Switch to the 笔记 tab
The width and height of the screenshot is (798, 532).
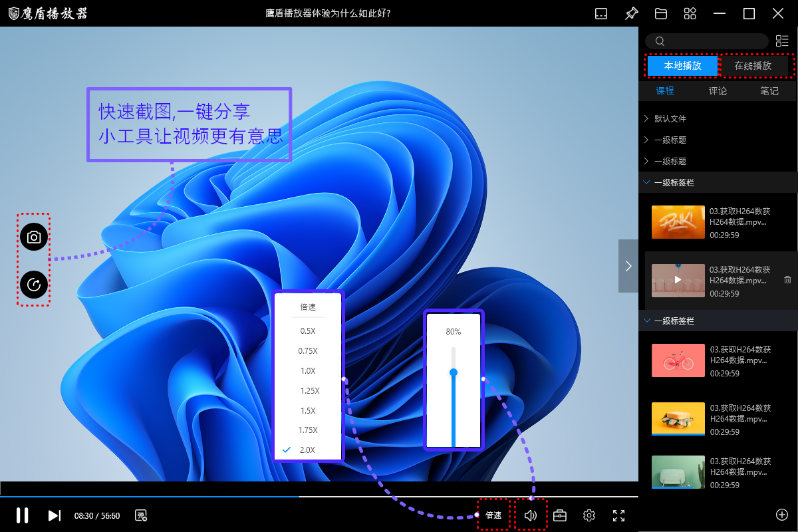click(769, 91)
